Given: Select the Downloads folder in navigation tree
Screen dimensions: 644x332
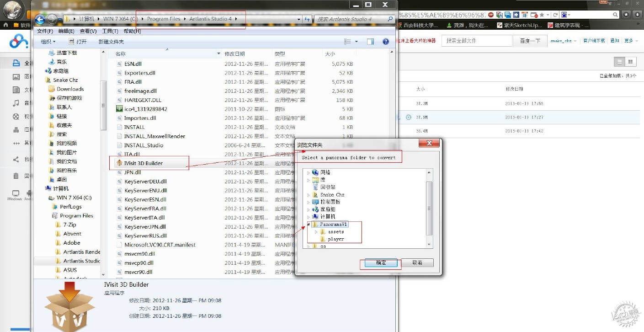Looking at the screenshot, I should click(x=66, y=89).
